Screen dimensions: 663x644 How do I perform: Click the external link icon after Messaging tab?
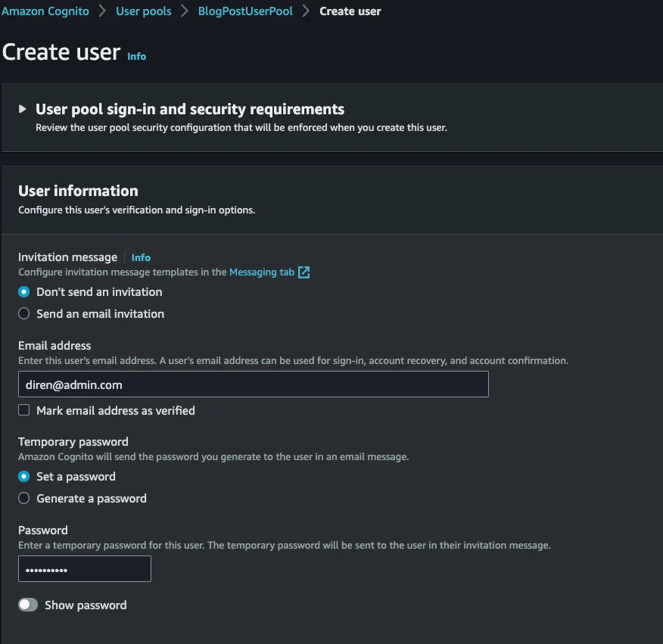304,272
